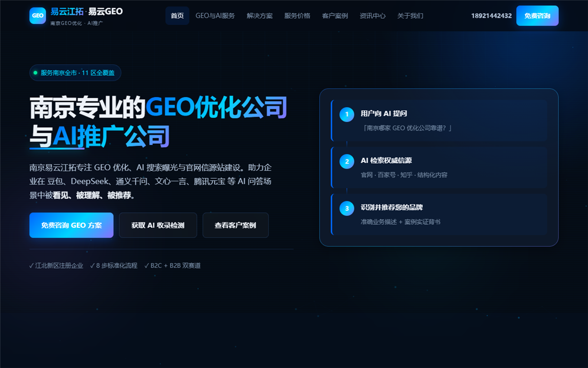Select the 用户向 AI 提问 card title
588x368 pixels.
coord(384,113)
